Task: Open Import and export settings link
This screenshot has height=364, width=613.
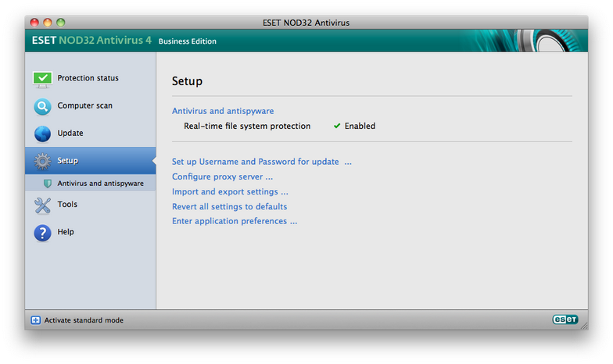Action: (x=230, y=192)
